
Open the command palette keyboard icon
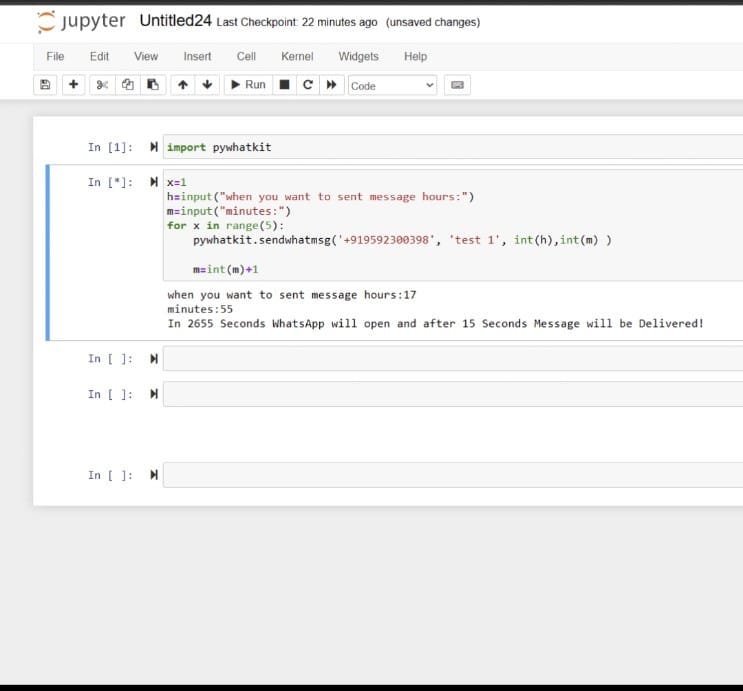[x=457, y=85]
